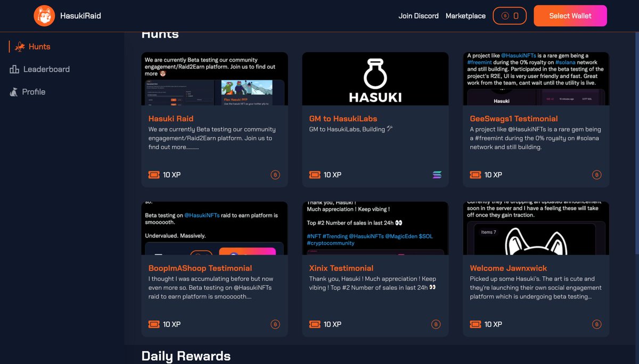Click the coin icon on GeeSwags1 Testimonial card

pyautogui.click(x=597, y=175)
